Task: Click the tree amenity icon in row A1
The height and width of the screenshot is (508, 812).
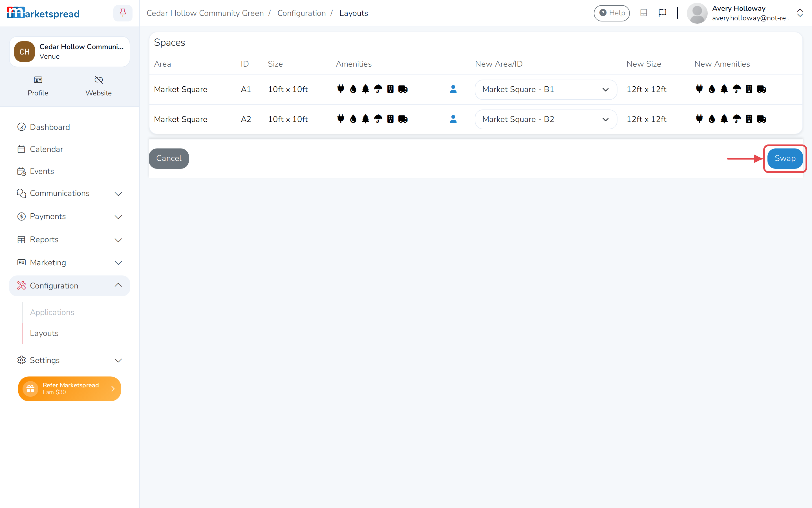Action: click(365, 89)
